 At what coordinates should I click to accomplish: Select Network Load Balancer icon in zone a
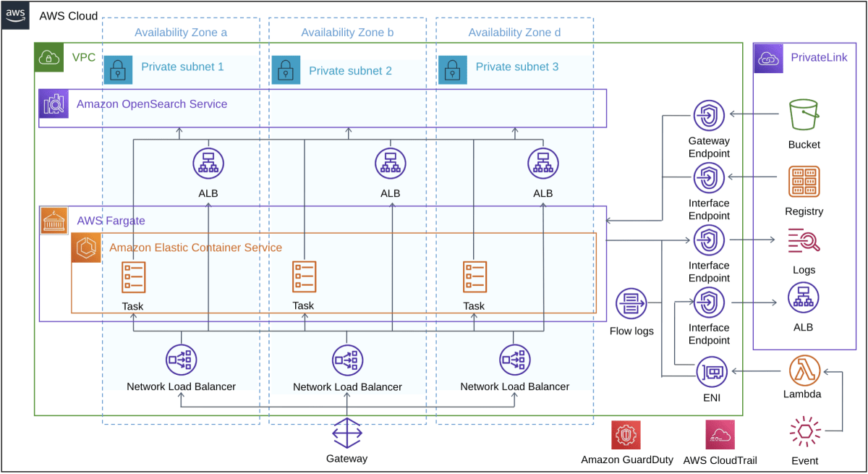pos(181,360)
